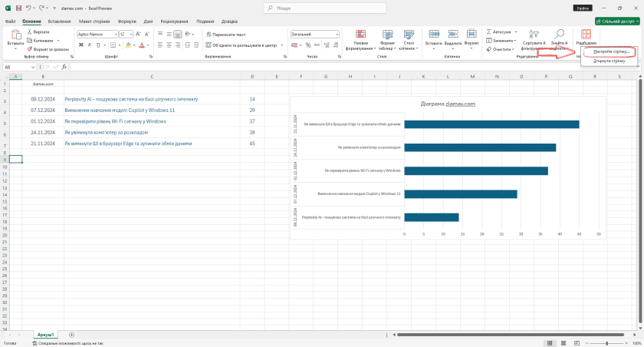Click the sign-in (Увійти) button
Viewport: 644px width, 347px height.
583,8
